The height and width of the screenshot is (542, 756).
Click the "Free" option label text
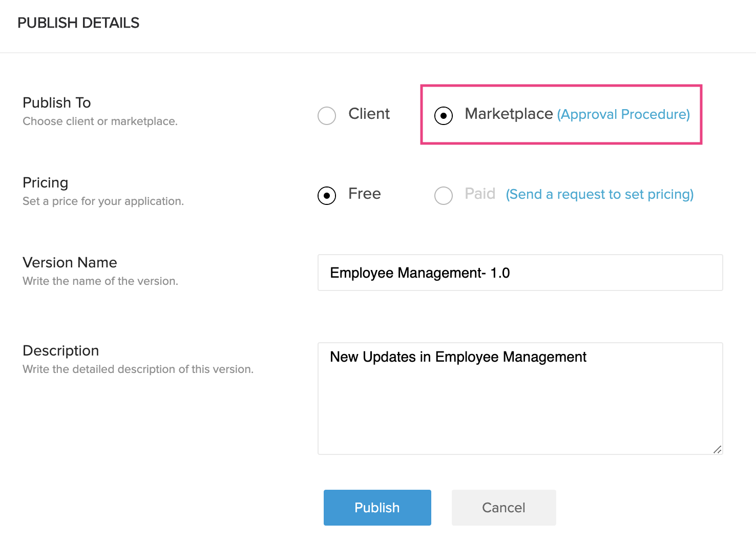point(365,194)
